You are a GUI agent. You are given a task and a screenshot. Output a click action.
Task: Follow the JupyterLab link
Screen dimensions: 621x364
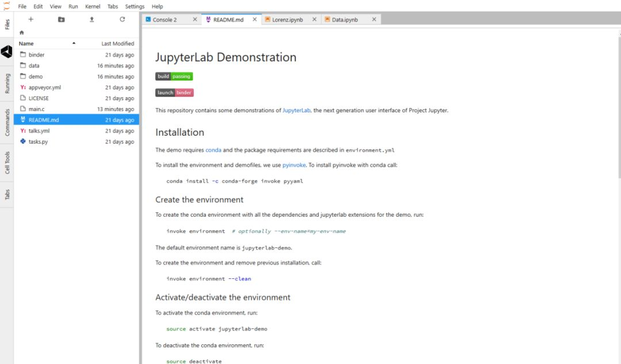click(296, 110)
